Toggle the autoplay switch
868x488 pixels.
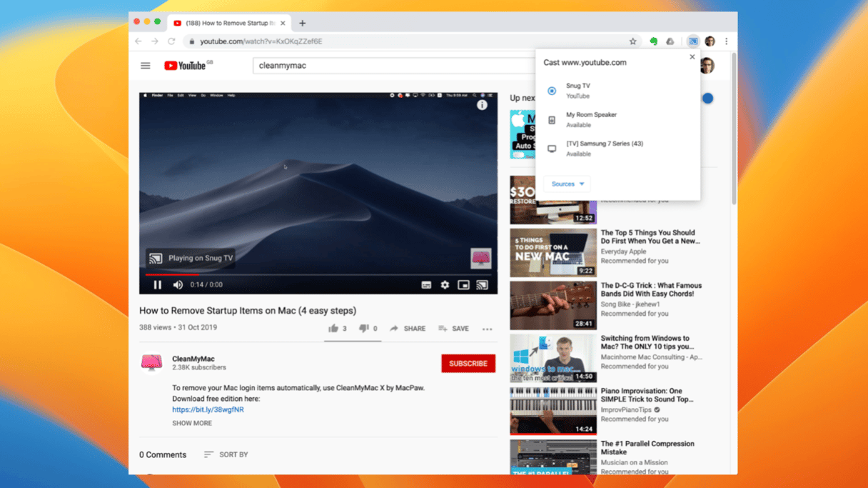coord(707,99)
